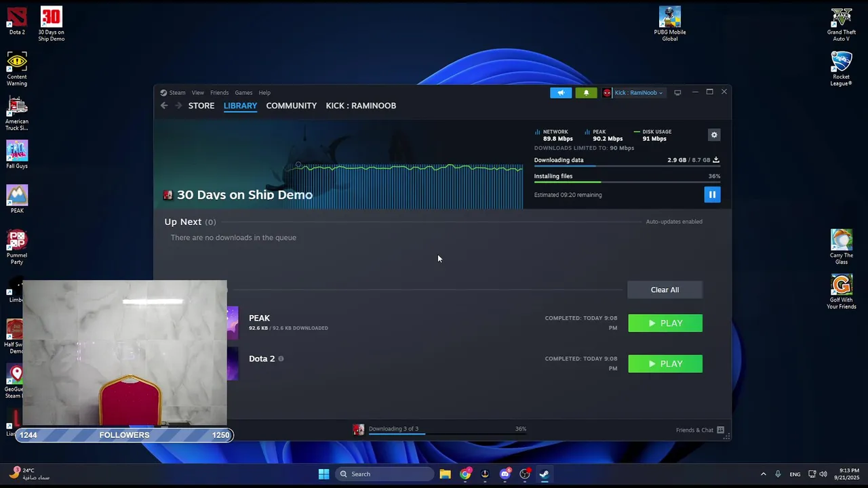Click the Downloading data progress bar
The width and height of the screenshot is (868, 488).
pyautogui.click(x=627, y=166)
